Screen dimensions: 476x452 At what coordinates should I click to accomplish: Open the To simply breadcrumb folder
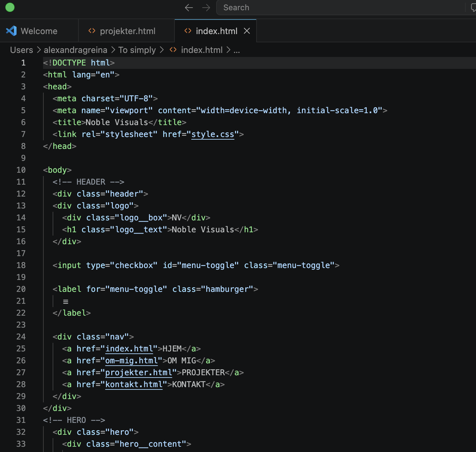coord(137,50)
